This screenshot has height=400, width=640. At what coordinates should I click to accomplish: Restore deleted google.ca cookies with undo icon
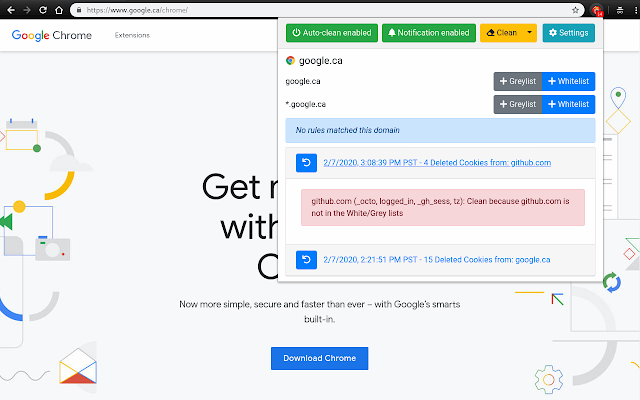point(306,260)
